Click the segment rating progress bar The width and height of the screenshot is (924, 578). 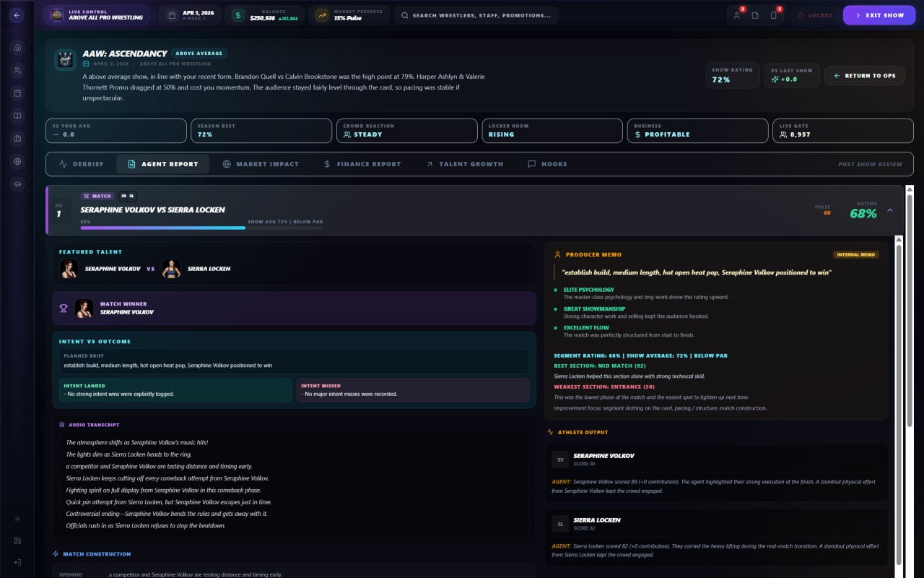(201, 228)
